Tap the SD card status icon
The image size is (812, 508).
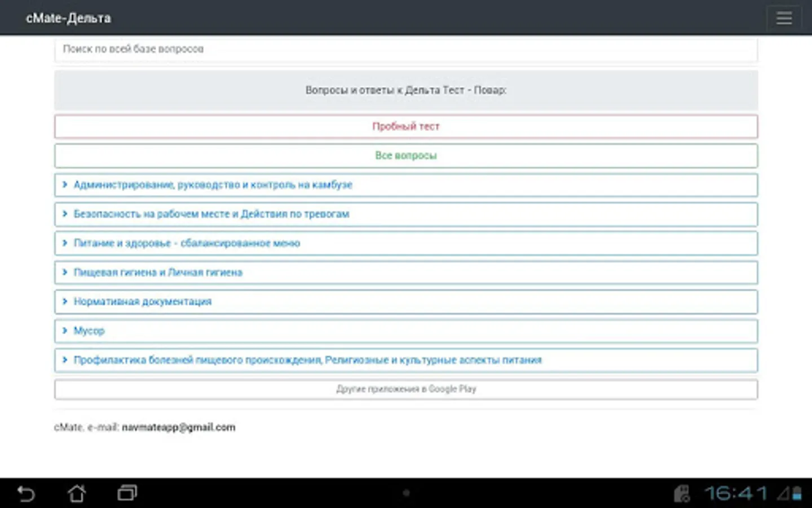pos(682,493)
